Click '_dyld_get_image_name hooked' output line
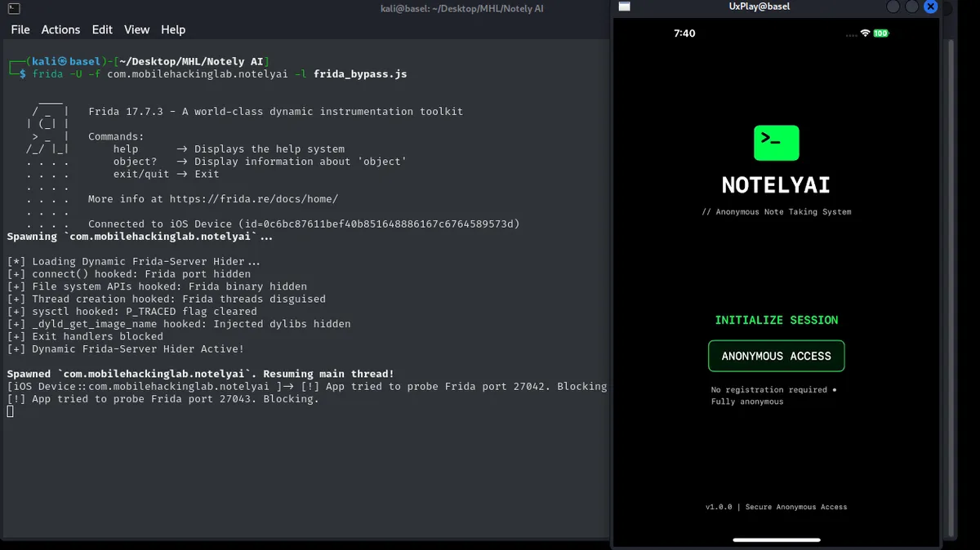980x550 pixels. 179,324
